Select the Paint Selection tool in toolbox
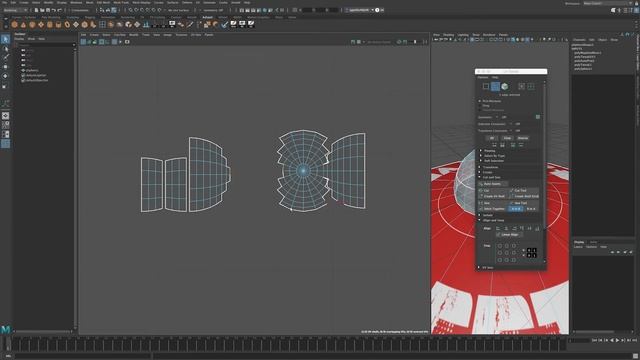Image resolution: width=640 pixels, height=360 pixels. click(x=5, y=57)
